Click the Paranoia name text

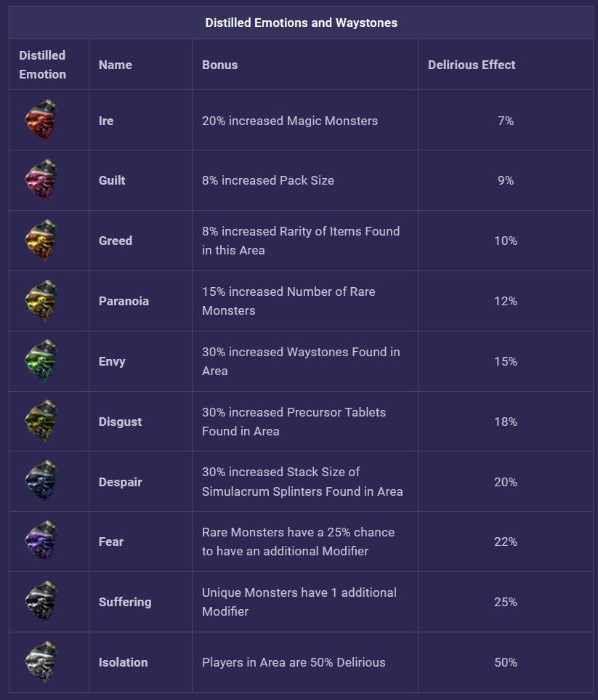point(124,301)
